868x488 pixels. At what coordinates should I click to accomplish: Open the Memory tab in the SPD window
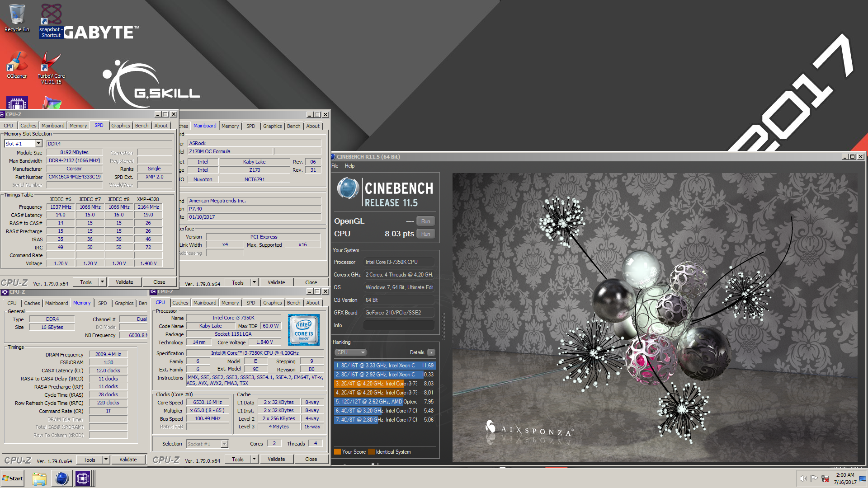(x=78, y=126)
